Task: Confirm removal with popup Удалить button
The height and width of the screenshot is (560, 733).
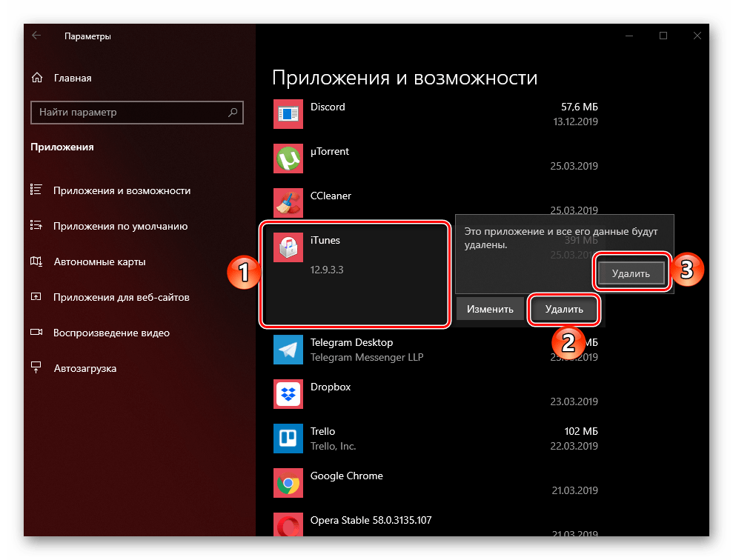Action: [631, 273]
